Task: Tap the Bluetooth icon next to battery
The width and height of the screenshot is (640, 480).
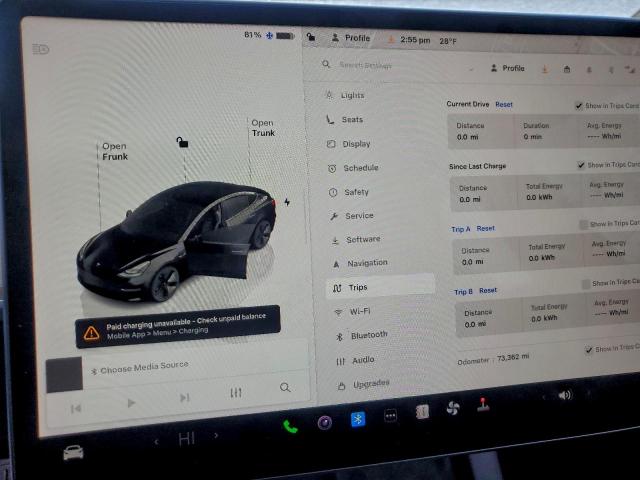Action: pyautogui.click(x=269, y=36)
